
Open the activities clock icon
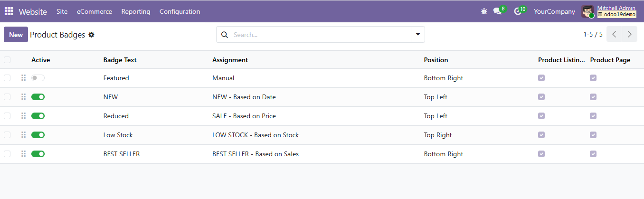pyautogui.click(x=518, y=11)
